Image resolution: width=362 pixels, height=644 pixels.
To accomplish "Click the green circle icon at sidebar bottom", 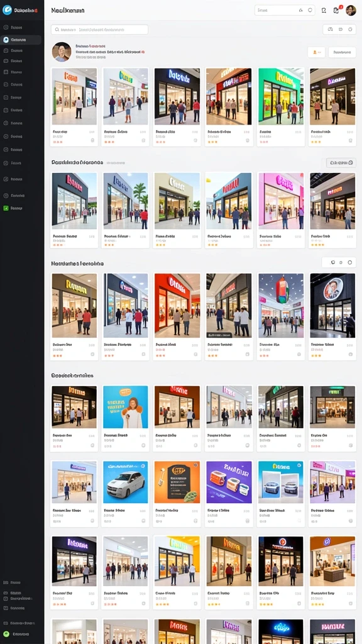I will click(x=6, y=634).
